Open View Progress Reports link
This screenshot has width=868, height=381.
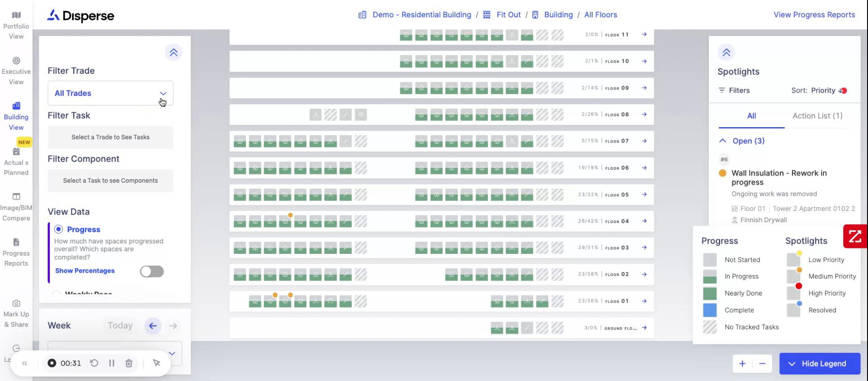814,14
